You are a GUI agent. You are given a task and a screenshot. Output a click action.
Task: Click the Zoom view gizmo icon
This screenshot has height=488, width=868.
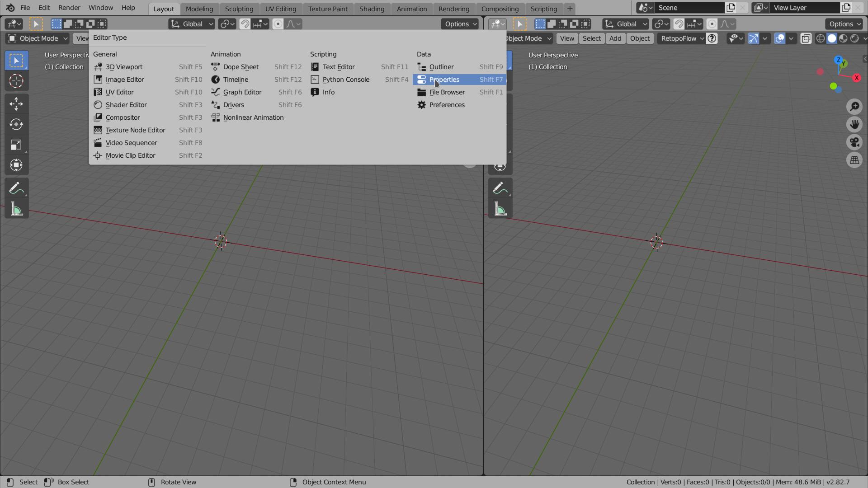tap(854, 107)
